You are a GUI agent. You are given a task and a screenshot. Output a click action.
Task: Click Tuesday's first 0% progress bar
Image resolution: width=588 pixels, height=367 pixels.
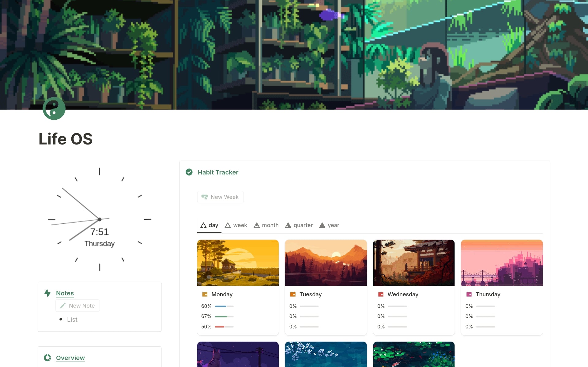[x=309, y=306]
